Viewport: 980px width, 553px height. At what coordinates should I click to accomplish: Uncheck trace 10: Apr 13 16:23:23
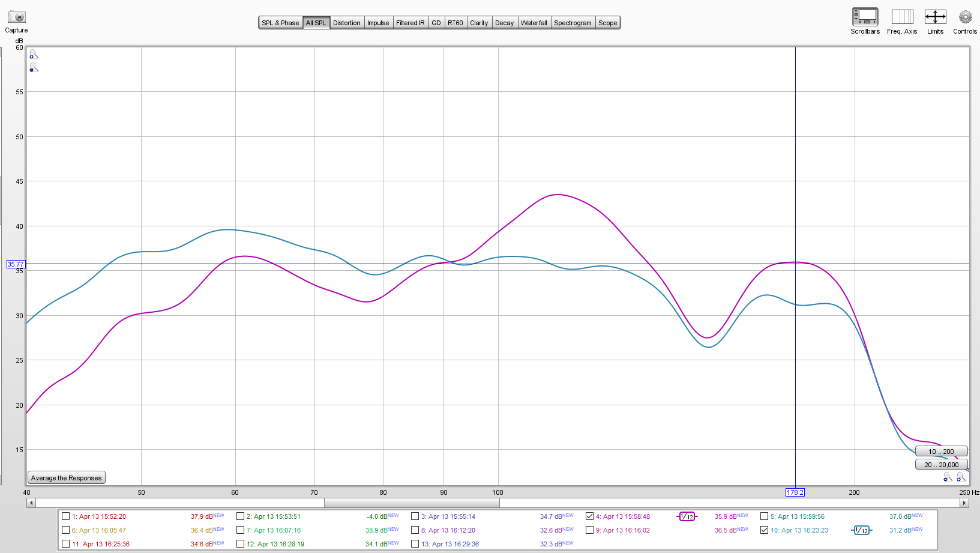pos(765,530)
